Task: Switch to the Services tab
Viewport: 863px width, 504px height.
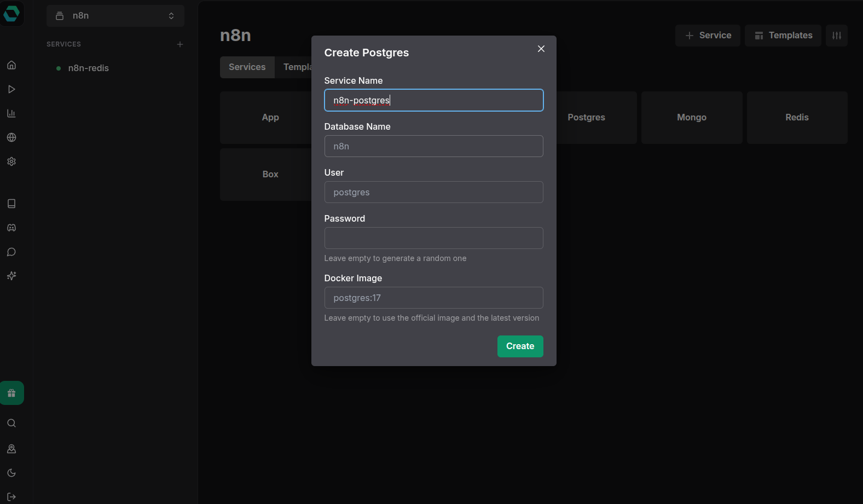Action: (x=247, y=67)
